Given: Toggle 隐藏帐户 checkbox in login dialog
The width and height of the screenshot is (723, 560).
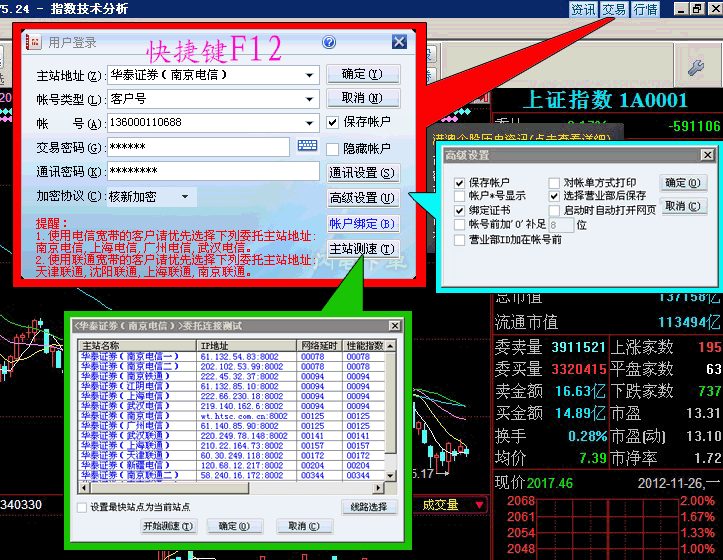Looking at the screenshot, I should [334, 148].
